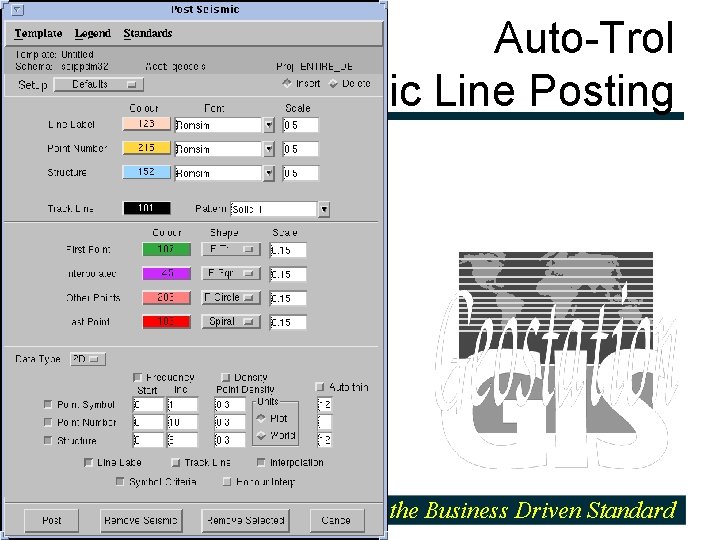Open the Last Point Spiral shape menu
This screenshot has height=540, width=720.
pos(231,321)
